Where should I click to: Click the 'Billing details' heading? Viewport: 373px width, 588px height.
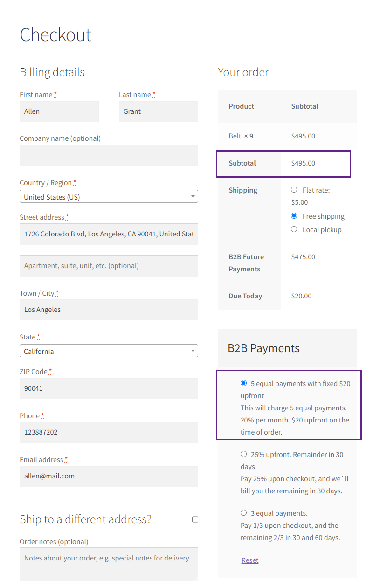click(52, 72)
